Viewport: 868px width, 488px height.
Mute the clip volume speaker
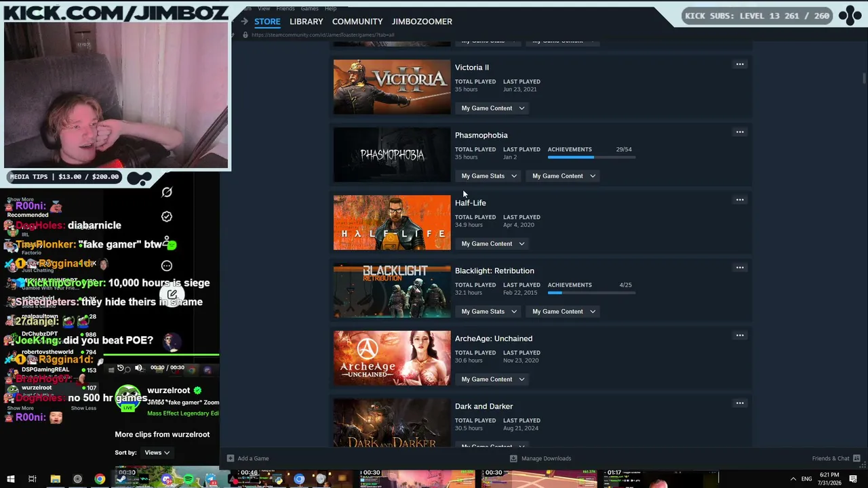point(138,368)
